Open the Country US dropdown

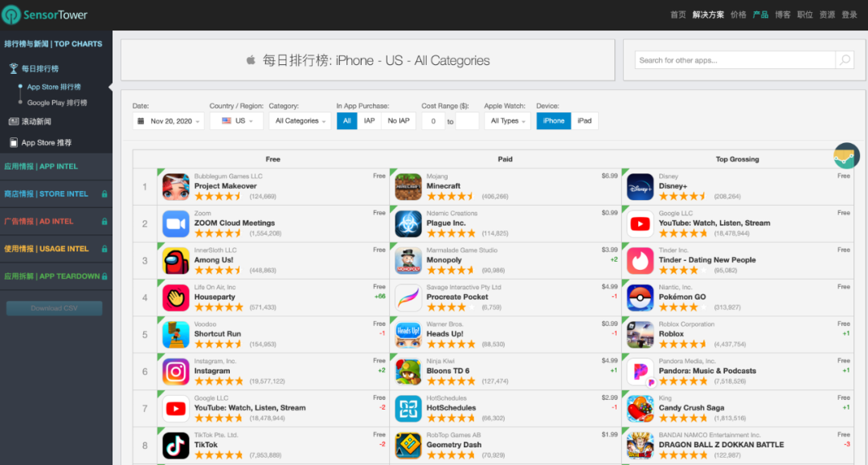[236, 120]
